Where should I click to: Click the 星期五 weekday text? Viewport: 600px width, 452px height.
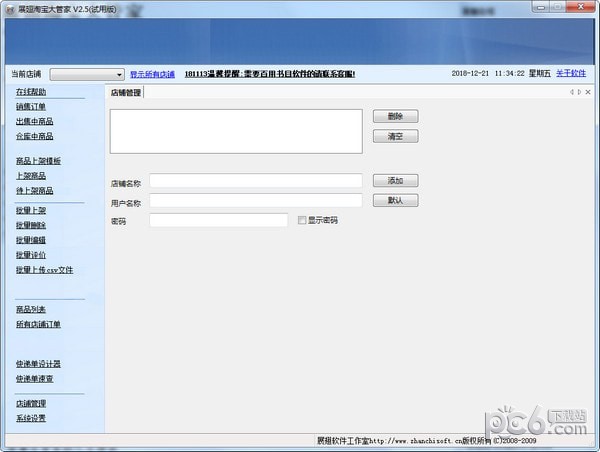(540, 73)
